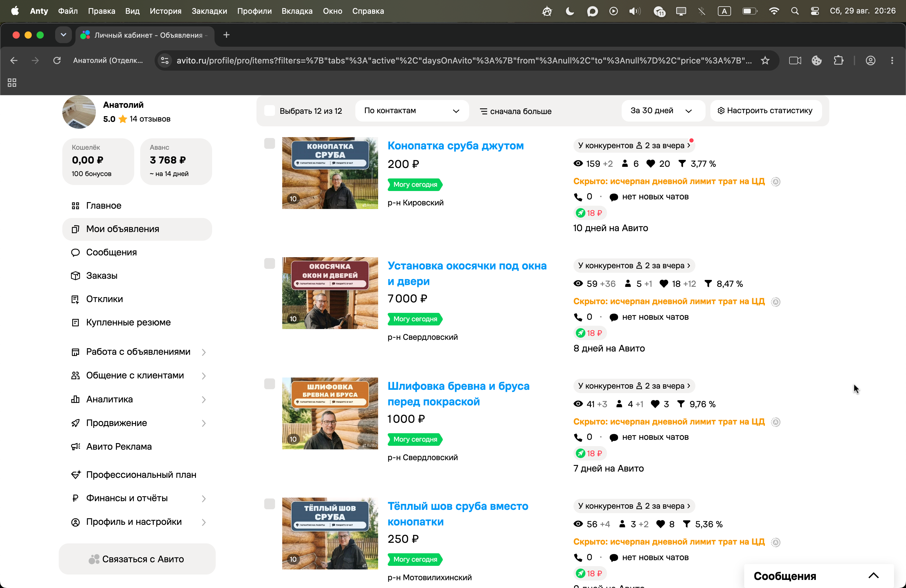
Task: Click promotion icon for Тёплый шов listing
Action: [x=775, y=542]
